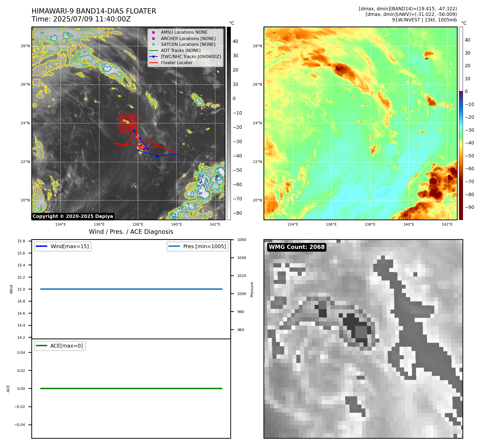Click the '138°E' label under left map
The height and width of the screenshot is (448, 481).
pos(138,224)
